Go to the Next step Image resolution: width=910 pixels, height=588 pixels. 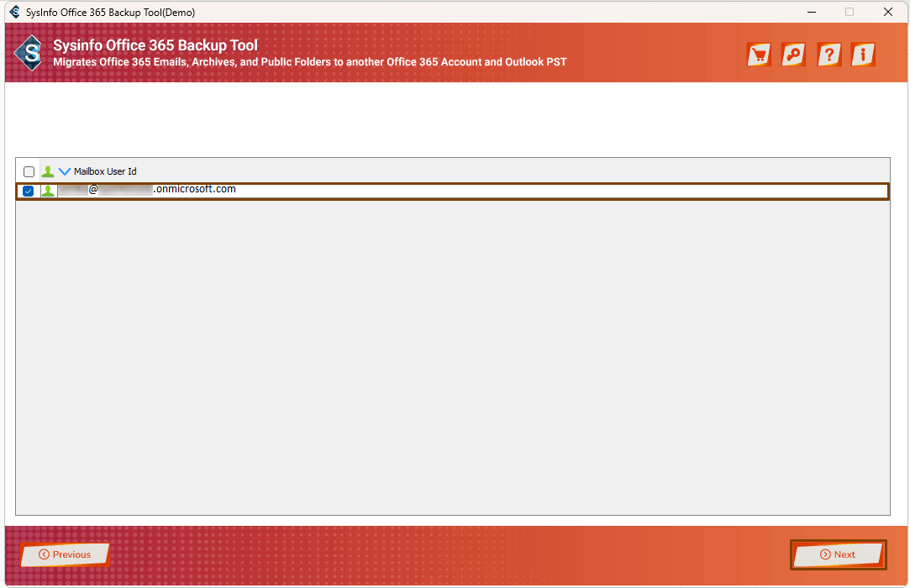coord(838,554)
